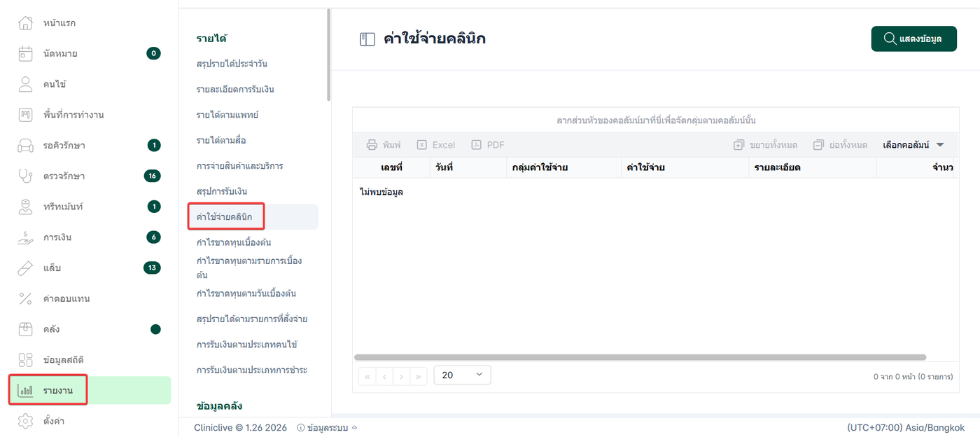Click the report list vertical scrollbar
The image size is (980, 437).
point(328,55)
